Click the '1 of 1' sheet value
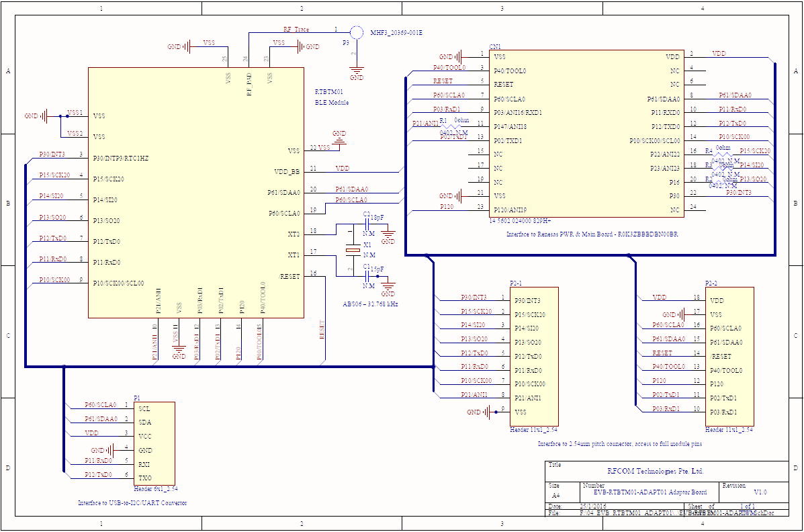Viewport: 804px width, 532px height. 747,506
